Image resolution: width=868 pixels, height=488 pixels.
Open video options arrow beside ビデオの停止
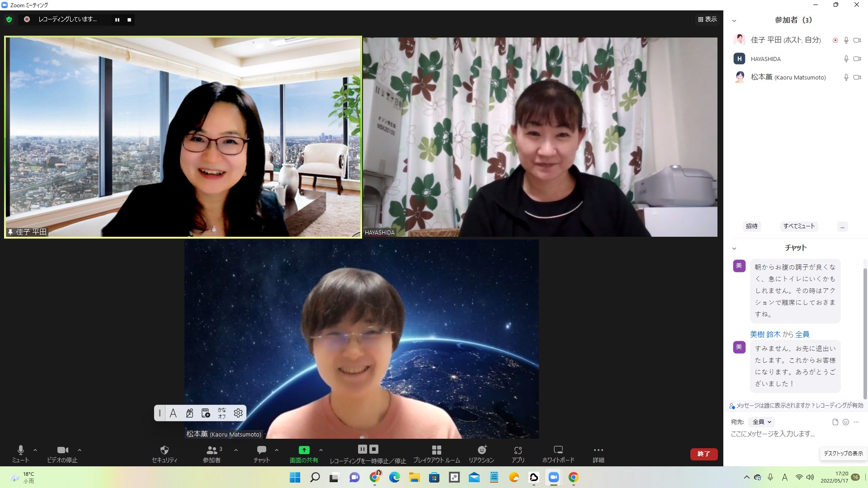(x=80, y=450)
